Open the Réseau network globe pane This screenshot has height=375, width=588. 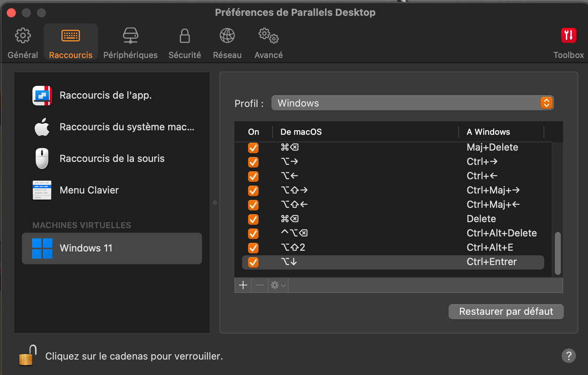227,42
